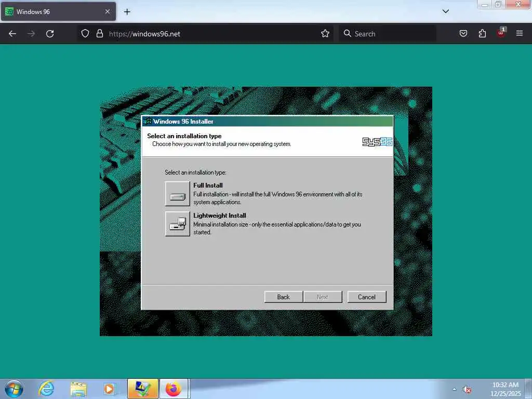Click the browser forward arrow

pyautogui.click(x=31, y=34)
